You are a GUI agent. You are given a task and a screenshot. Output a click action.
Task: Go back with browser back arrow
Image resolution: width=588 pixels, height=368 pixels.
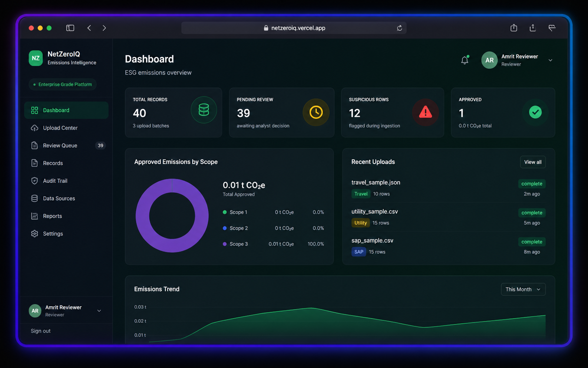coord(89,28)
